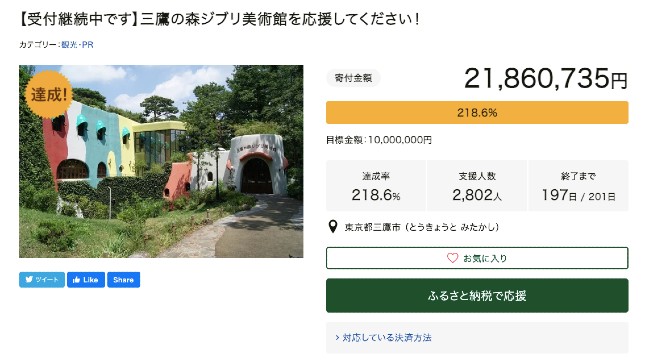670x362 pixels.
Task: Click the heart icon in お気に入り button
Action: 453,258
